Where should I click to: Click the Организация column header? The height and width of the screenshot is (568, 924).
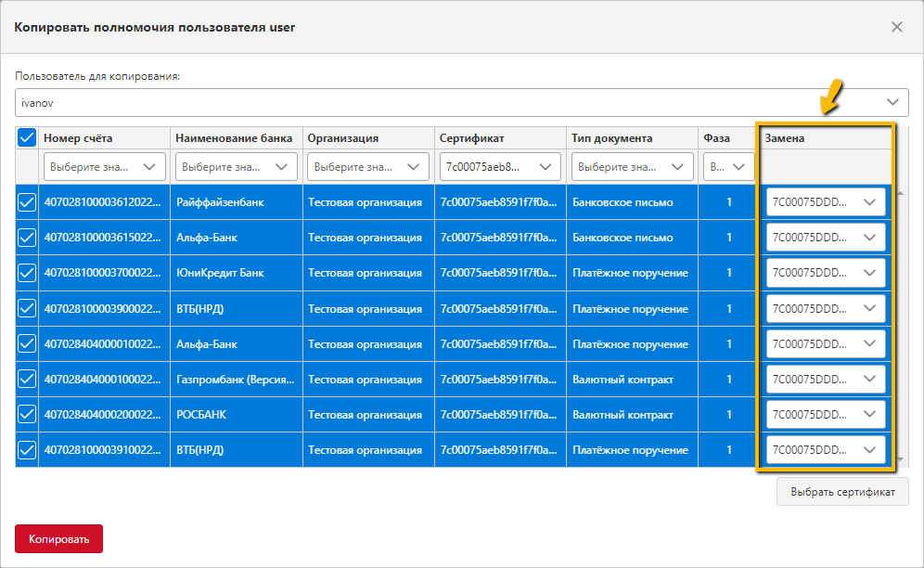pos(368,138)
